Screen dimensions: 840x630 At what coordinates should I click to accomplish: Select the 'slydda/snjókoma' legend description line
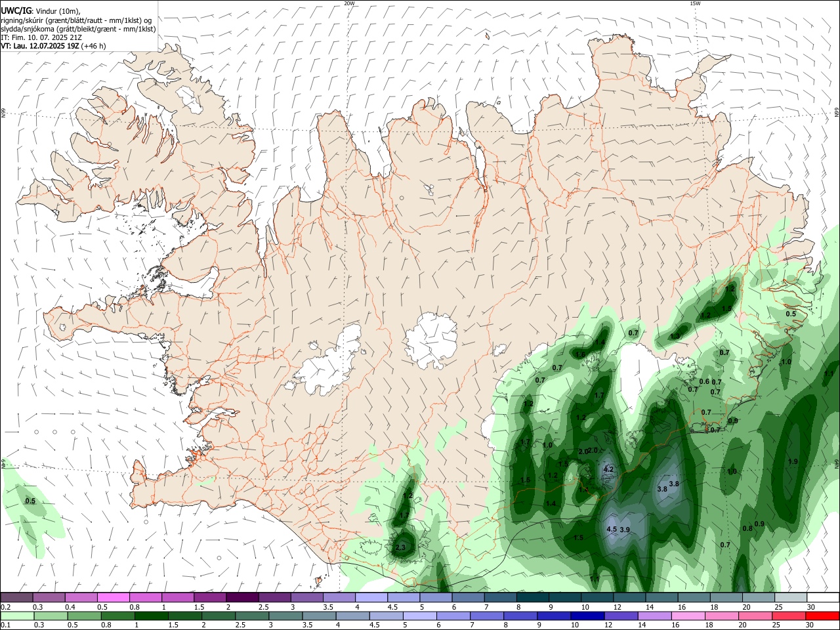point(78,29)
